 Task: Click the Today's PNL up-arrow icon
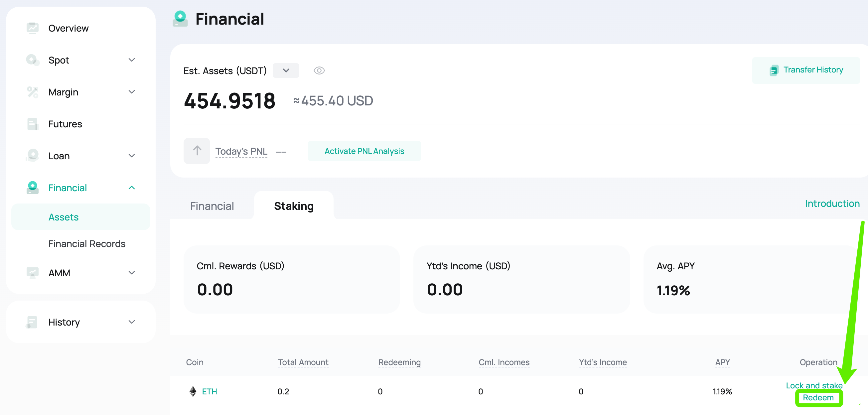(x=197, y=151)
